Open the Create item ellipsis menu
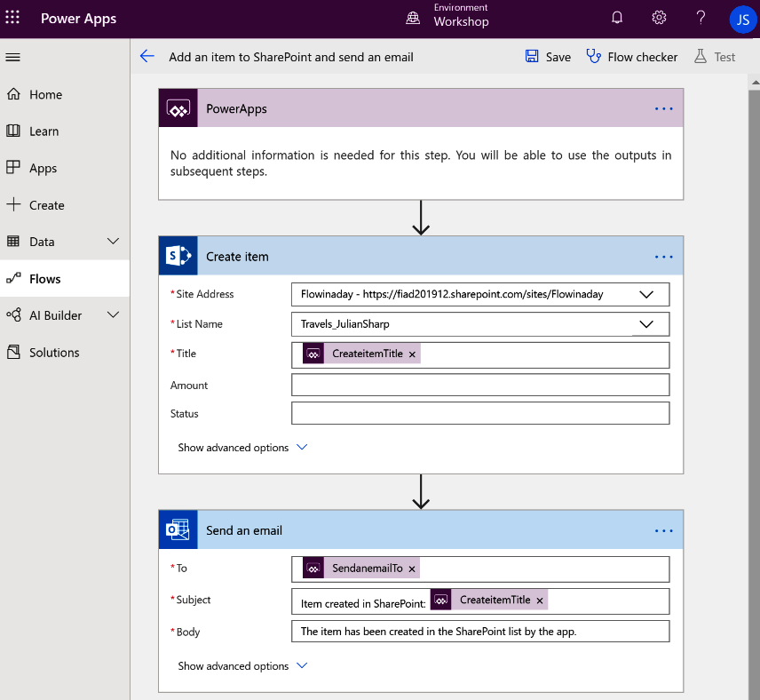Screen dimensions: 760x700 point(663,257)
